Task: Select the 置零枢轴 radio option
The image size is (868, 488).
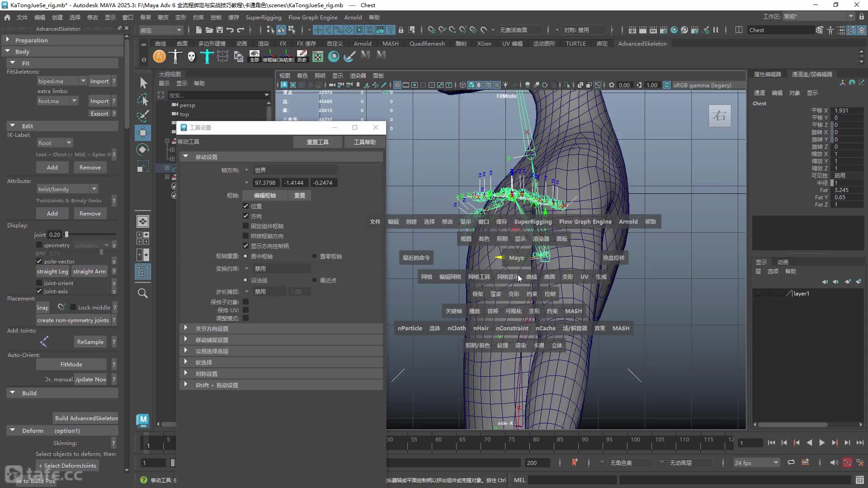Action: coord(314,256)
